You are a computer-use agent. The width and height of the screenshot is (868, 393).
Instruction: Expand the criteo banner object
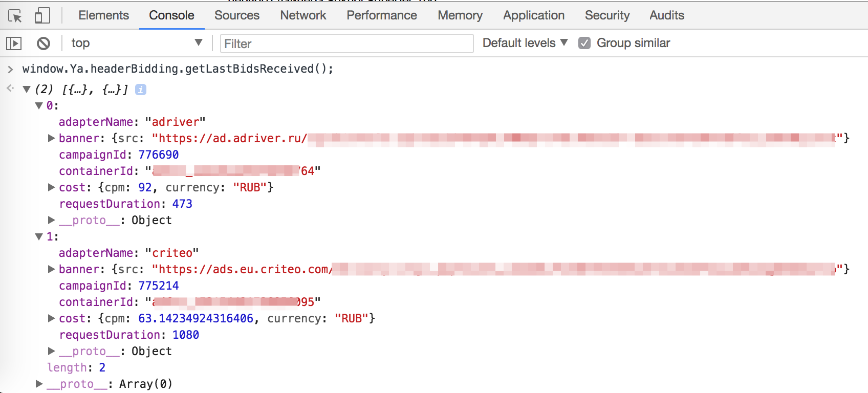click(51, 269)
